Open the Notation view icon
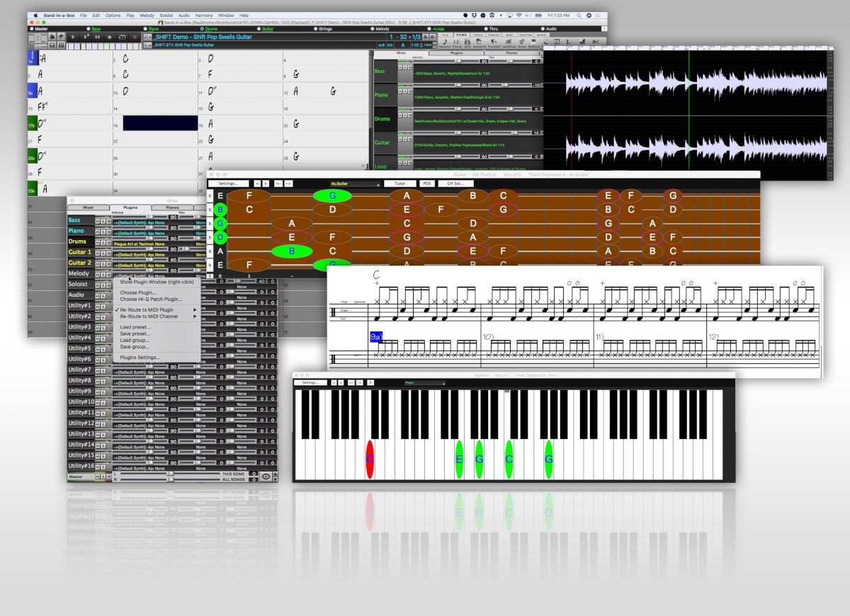Viewport: 850px width, 616px height. [x=445, y=45]
